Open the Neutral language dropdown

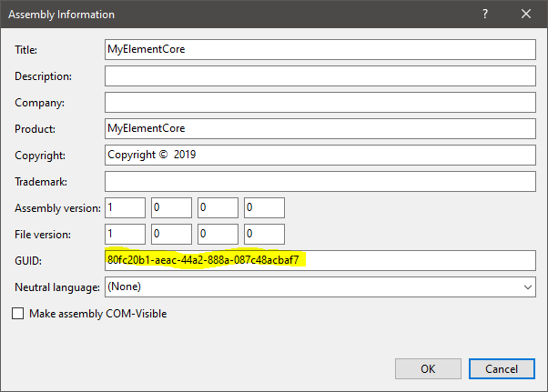tap(320, 286)
